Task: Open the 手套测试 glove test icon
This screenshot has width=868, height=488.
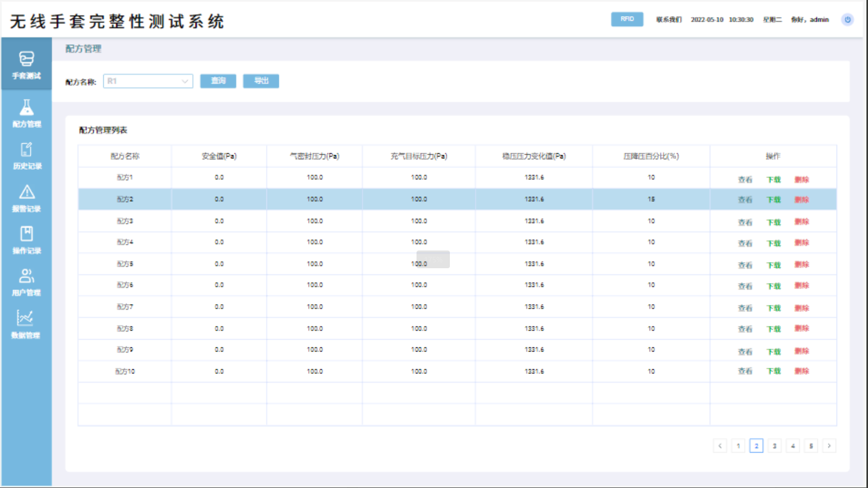Action: tap(27, 59)
